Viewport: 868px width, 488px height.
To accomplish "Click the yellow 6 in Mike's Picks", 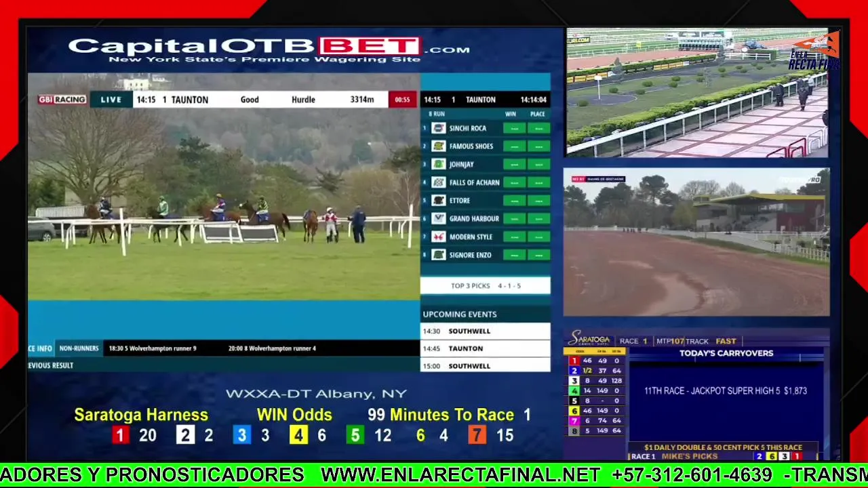I will click(x=771, y=457).
